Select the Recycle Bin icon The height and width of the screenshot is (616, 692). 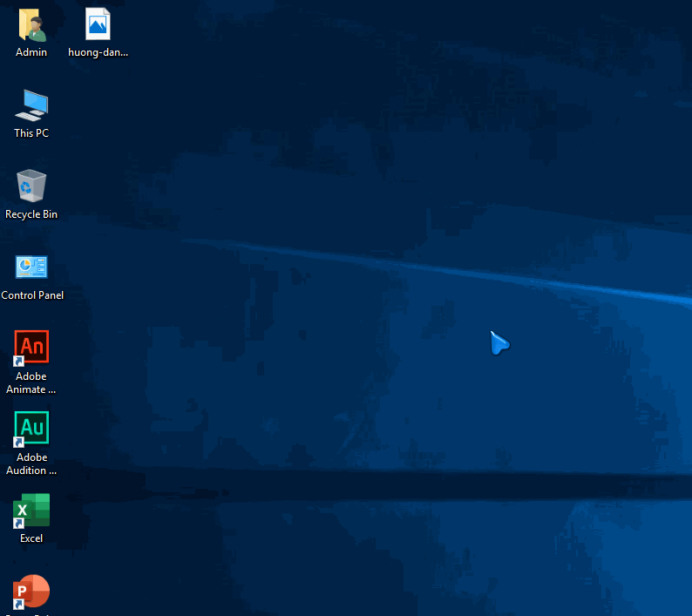[31, 186]
